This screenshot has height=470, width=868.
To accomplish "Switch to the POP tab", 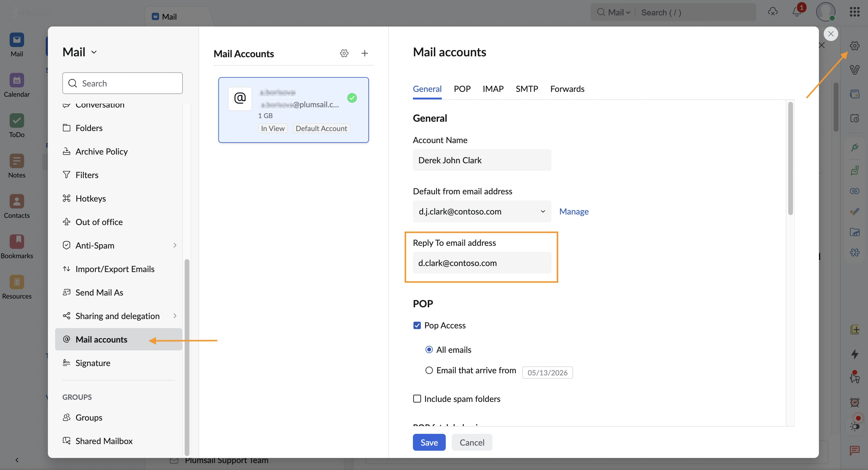I will click(x=462, y=89).
